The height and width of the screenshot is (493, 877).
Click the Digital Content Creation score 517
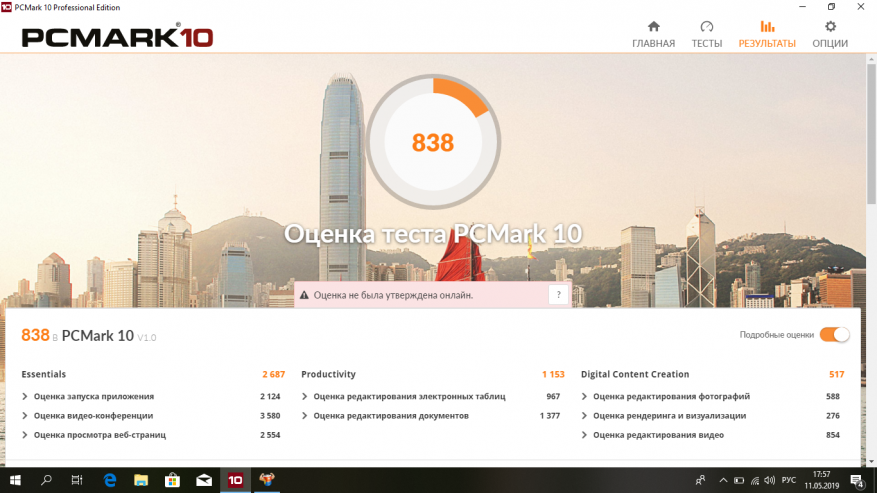coord(837,374)
